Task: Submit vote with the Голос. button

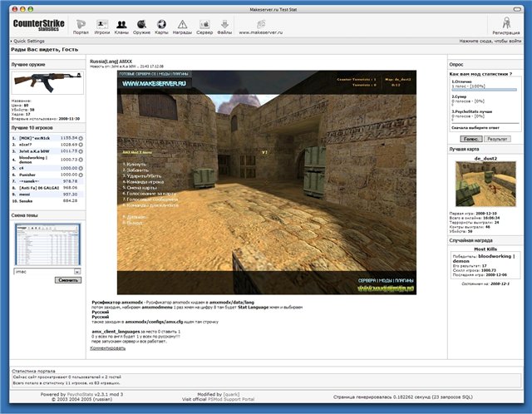Action: pyautogui.click(x=471, y=139)
